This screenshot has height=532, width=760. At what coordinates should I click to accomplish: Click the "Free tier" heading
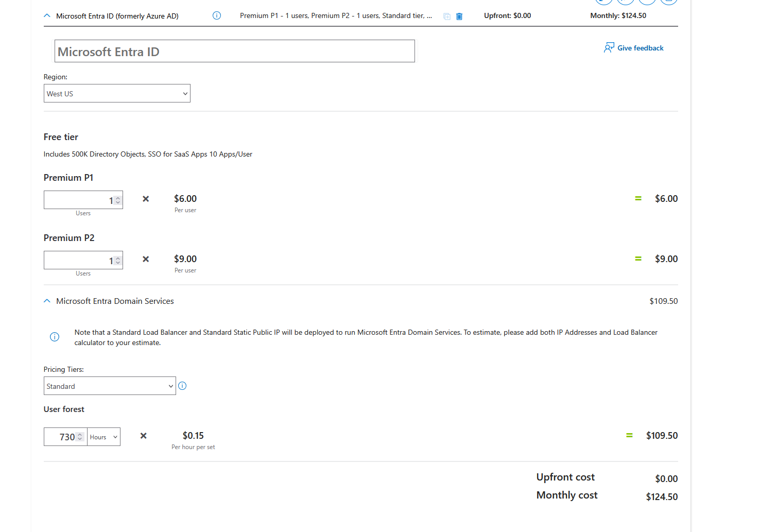click(x=61, y=137)
